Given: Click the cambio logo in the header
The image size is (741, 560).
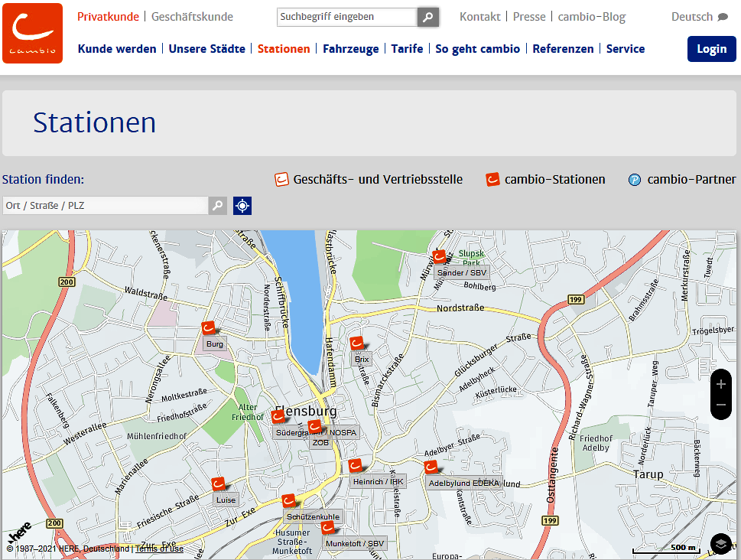Looking at the screenshot, I should click(x=32, y=33).
